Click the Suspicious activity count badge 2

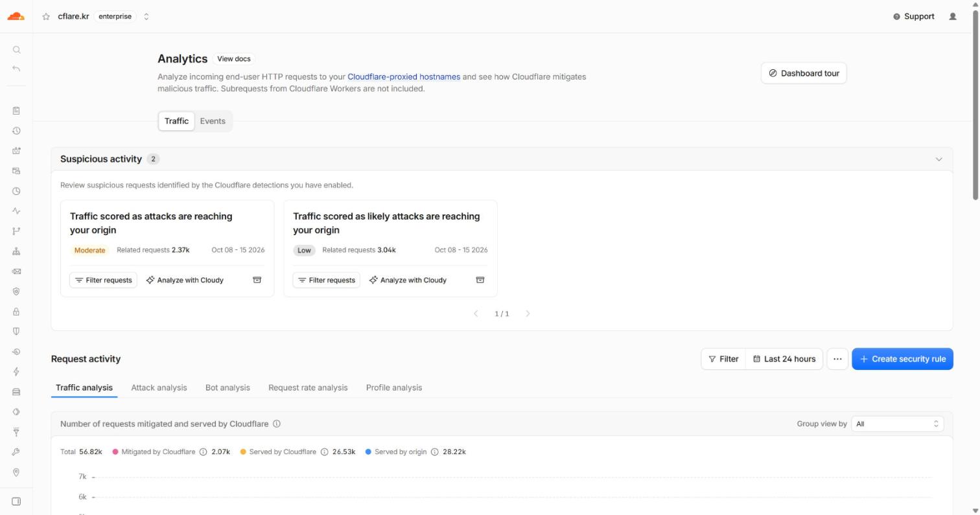tap(153, 159)
